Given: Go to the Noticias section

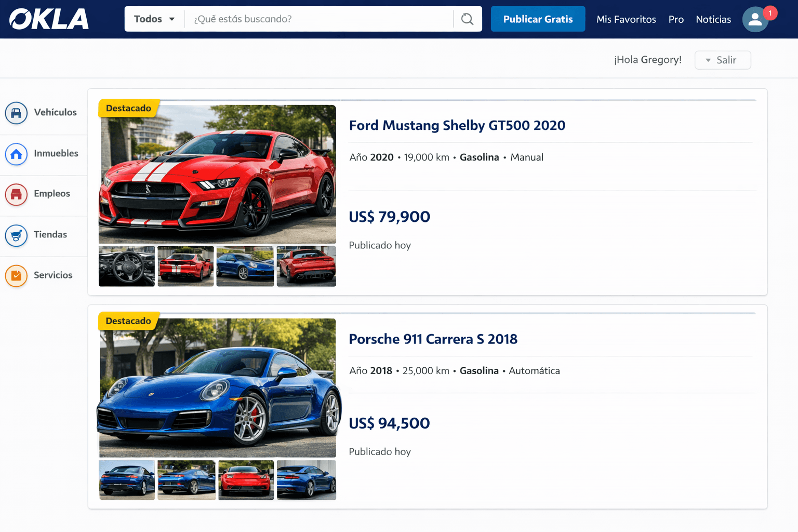Looking at the screenshot, I should pyautogui.click(x=713, y=19).
